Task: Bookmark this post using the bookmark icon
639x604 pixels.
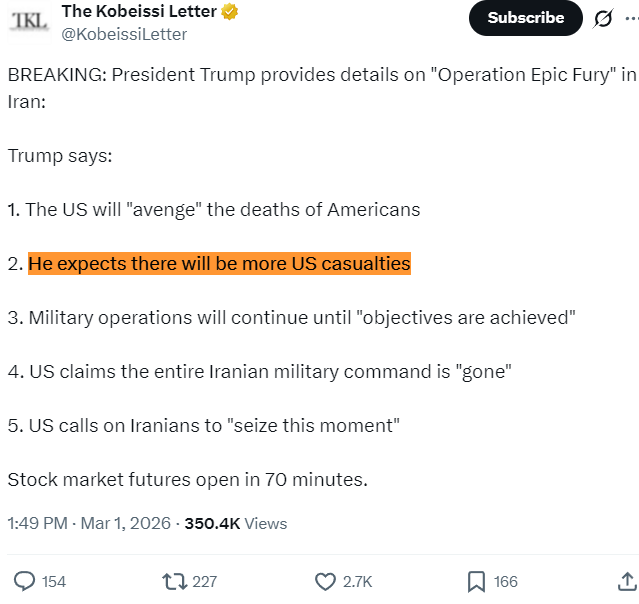Action: 476,581
